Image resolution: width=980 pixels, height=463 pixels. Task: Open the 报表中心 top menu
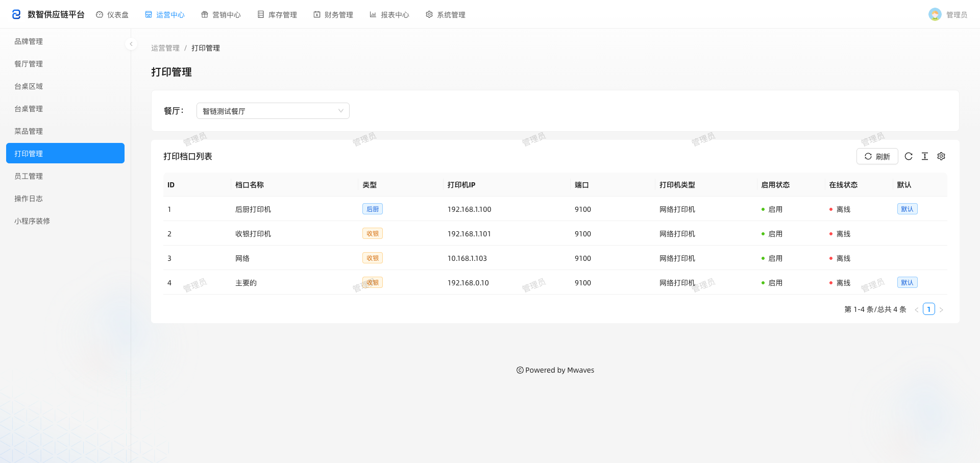tap(389, 15)
